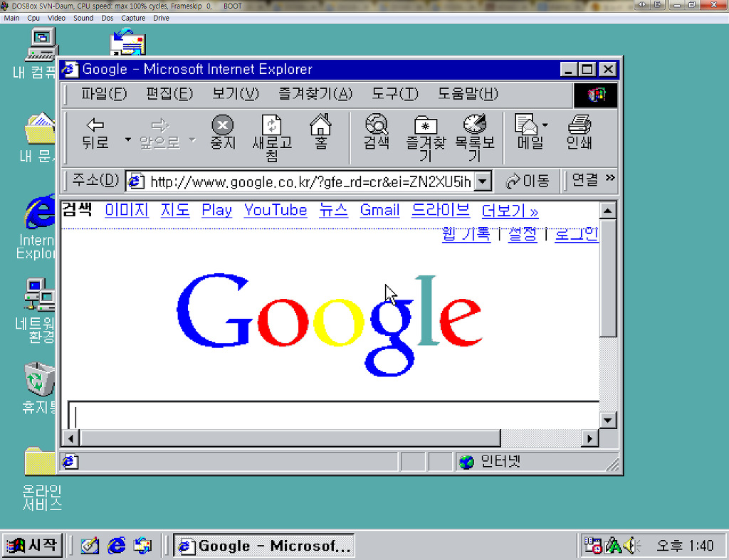Click the horizontal scrollbar right arrow

[x=590, y=438]
